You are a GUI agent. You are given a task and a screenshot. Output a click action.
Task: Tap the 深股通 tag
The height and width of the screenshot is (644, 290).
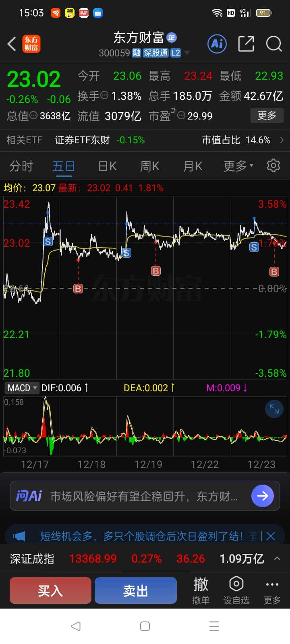point(156,53)
